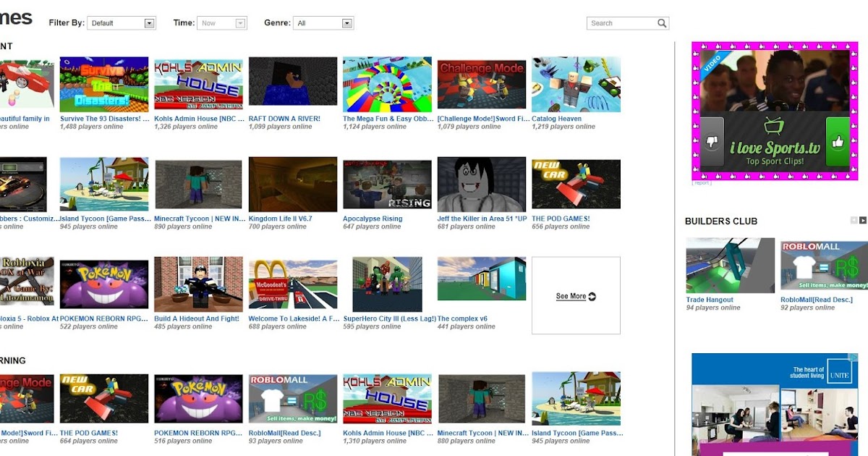The width and height of the screenshot is (868, 456).
Task: Open Kohls Admin House thumbnail in top row
Action: click(198, 84)
